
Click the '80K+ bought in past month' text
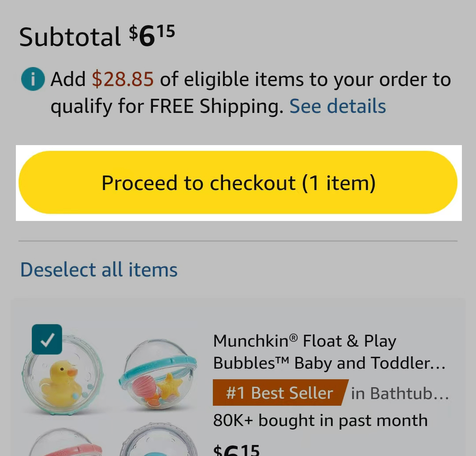[320, 420]
